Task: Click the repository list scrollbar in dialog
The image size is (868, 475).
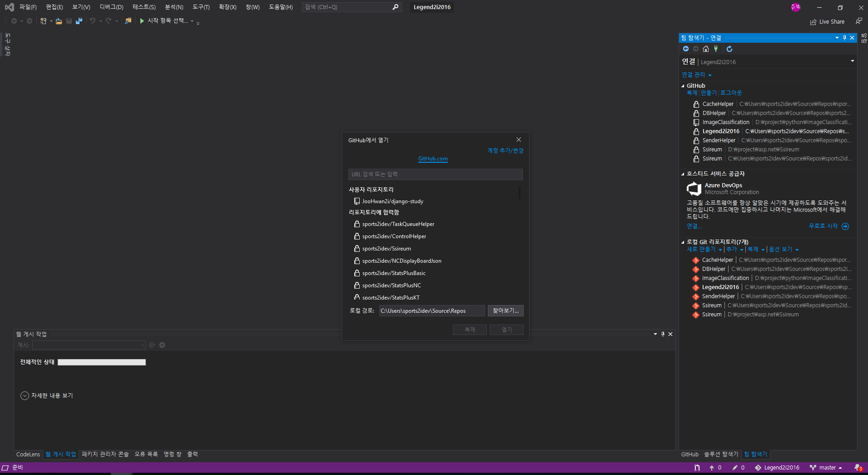Action: coord(520,193)
